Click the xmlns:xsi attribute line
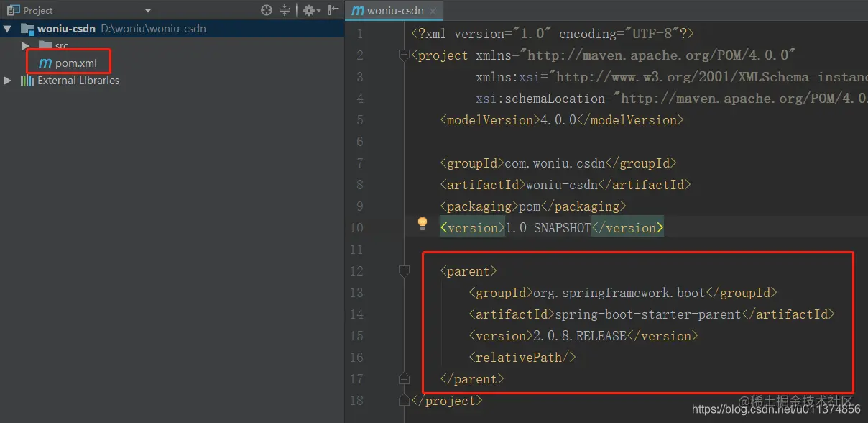The image size is (868, 423). (671, 77)
